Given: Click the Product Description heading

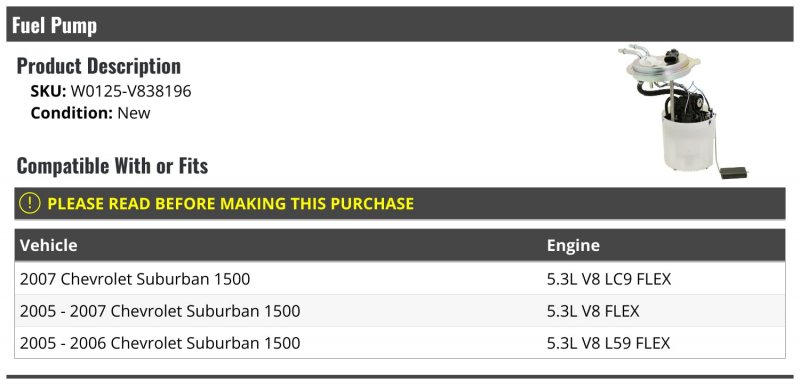Looking at the screenshot, I should pos(98,66).
